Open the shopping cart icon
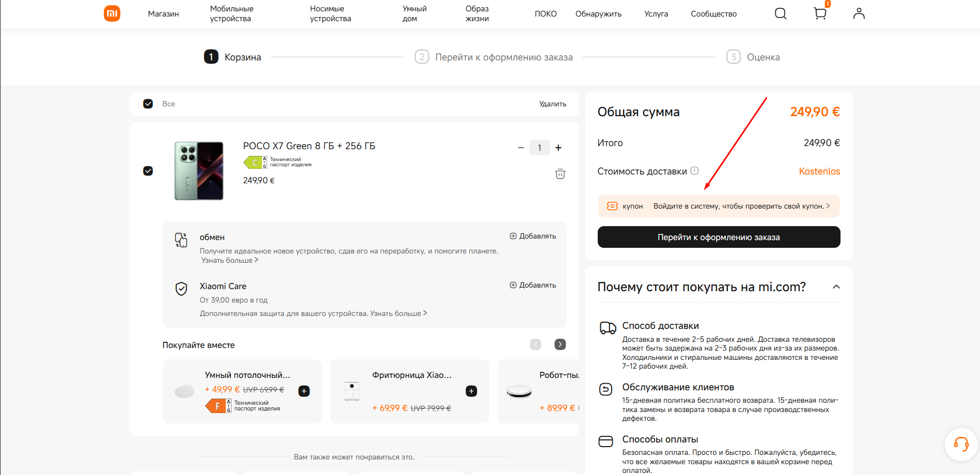The image size is (980, 475). [x=820, y=13]
